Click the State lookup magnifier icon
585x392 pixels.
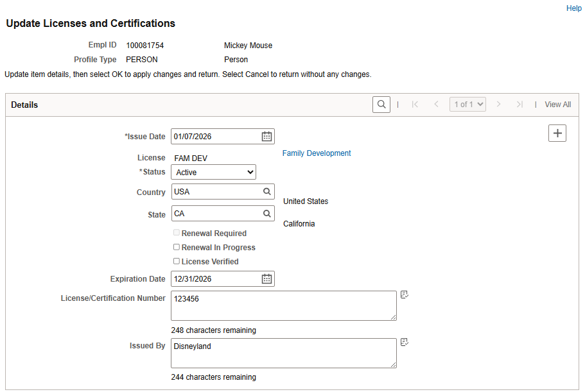tap(267, 214)
